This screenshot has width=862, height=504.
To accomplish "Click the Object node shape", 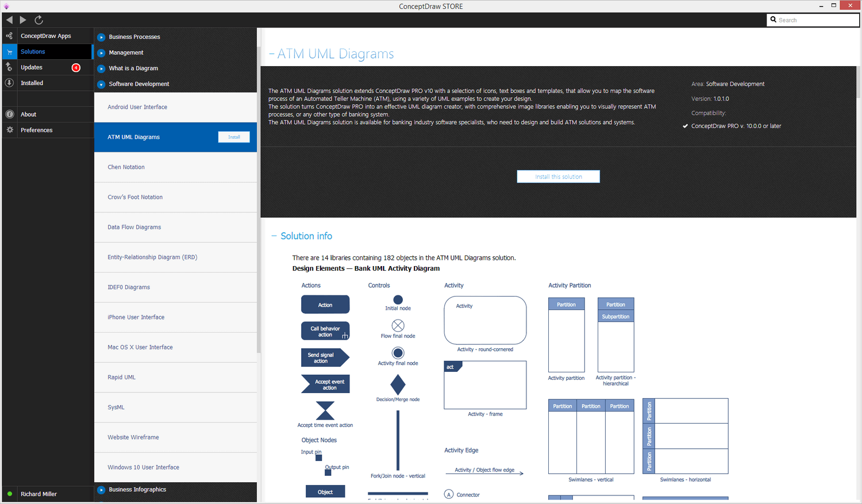I will pyautogui.click(x=325, y=492).
